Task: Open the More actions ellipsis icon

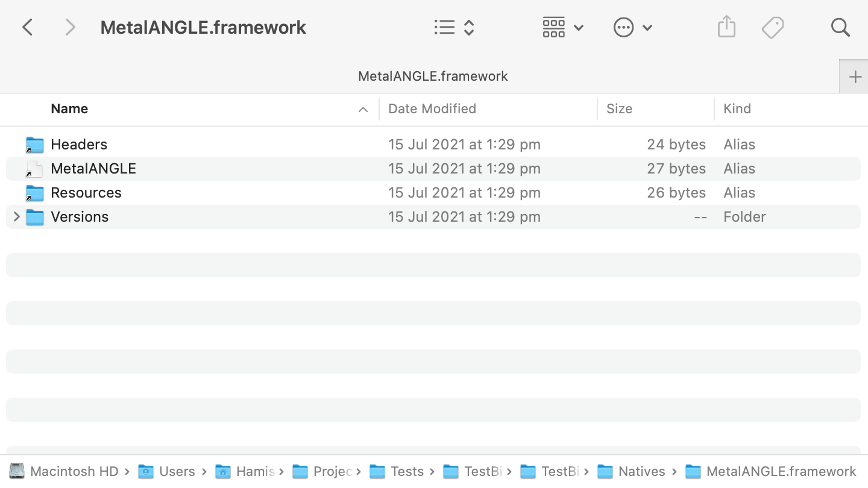Action: pyautogui.click(x=624, y=27)
